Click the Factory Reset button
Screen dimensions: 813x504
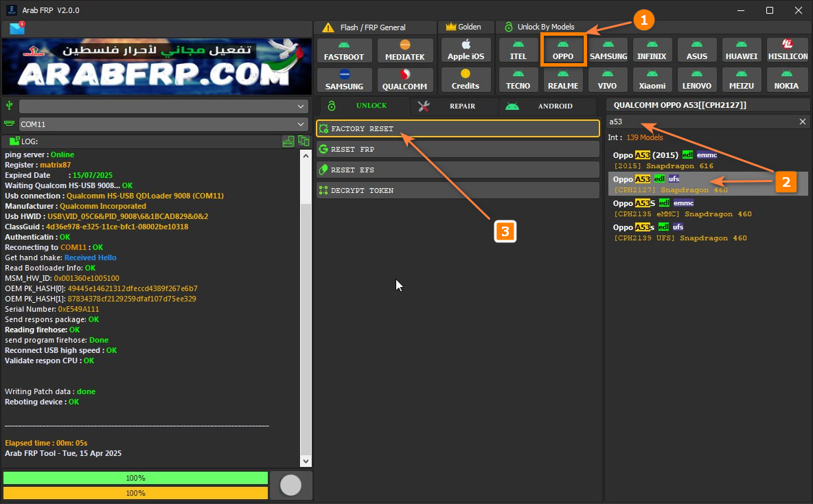457,128
